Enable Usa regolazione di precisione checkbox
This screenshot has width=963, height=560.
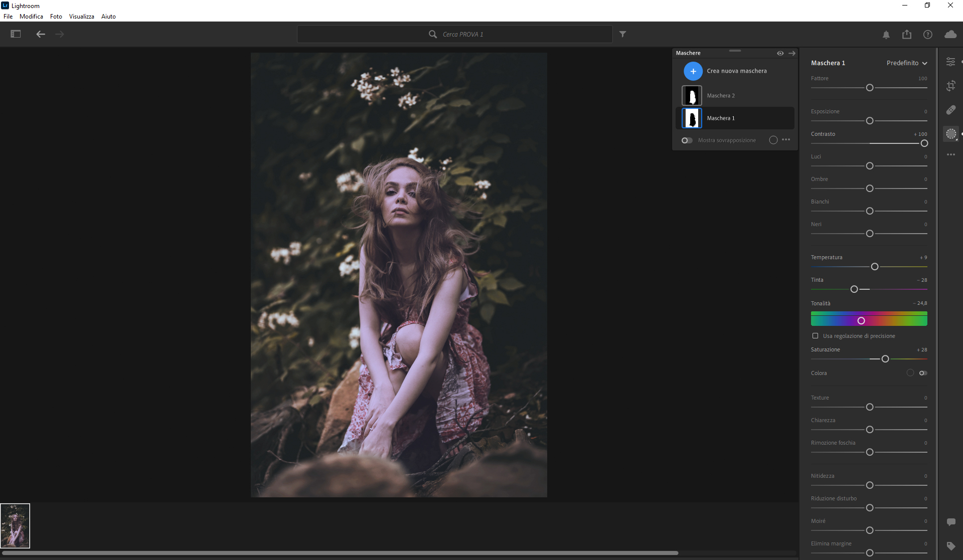click(815, 336)
